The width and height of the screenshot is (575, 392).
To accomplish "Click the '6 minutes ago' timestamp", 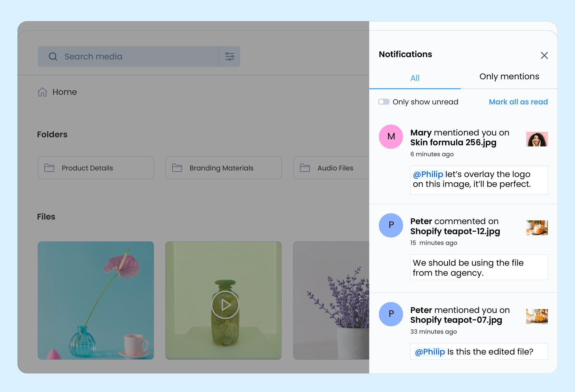I will point(432,154).
